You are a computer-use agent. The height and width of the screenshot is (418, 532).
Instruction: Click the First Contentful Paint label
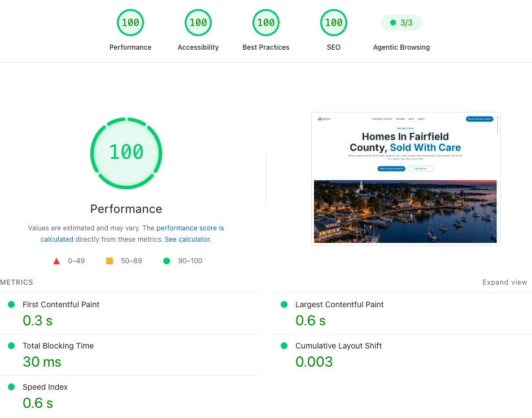coord(61,304)
